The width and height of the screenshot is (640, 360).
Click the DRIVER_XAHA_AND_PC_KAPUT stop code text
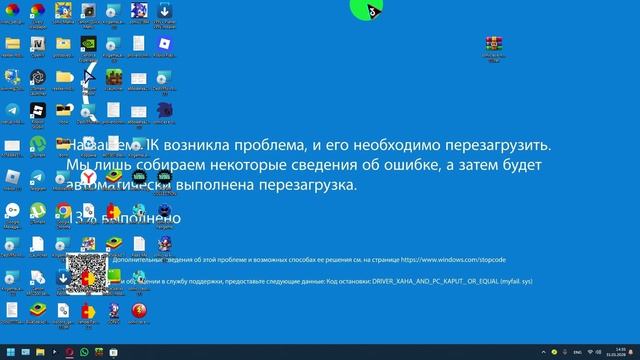point(436,281)
